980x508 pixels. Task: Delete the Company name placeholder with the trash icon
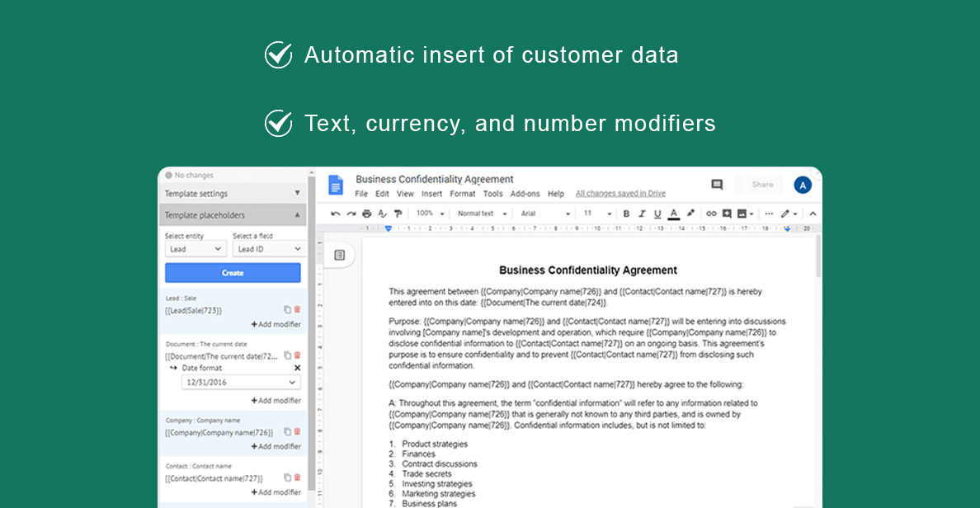(x=298, y=431)
